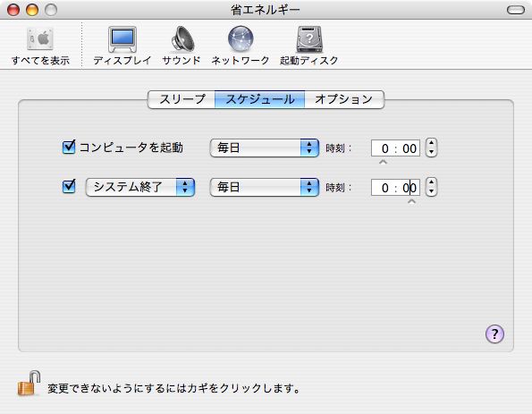This screenshot has height=414, width=532.
Task: Click the yellow minimize window button
Action: 32,10
